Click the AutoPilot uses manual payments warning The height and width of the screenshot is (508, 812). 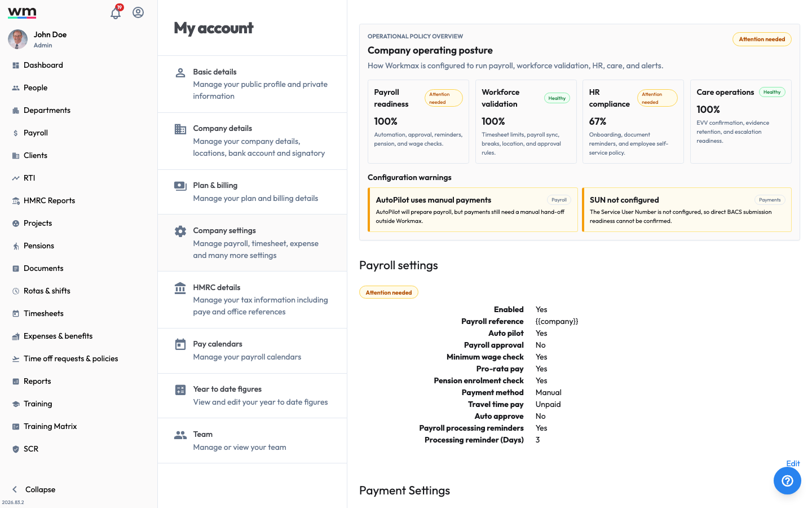(x=473, y=210)
